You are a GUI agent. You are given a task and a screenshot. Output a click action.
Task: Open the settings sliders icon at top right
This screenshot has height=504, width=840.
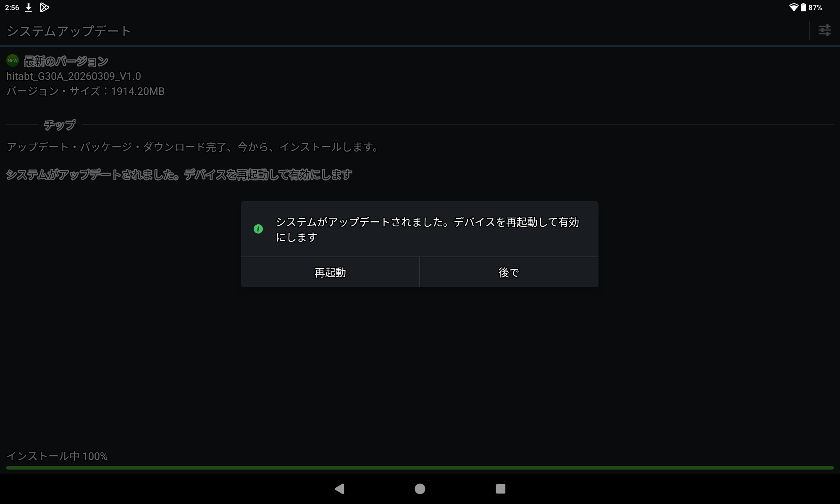824,30
